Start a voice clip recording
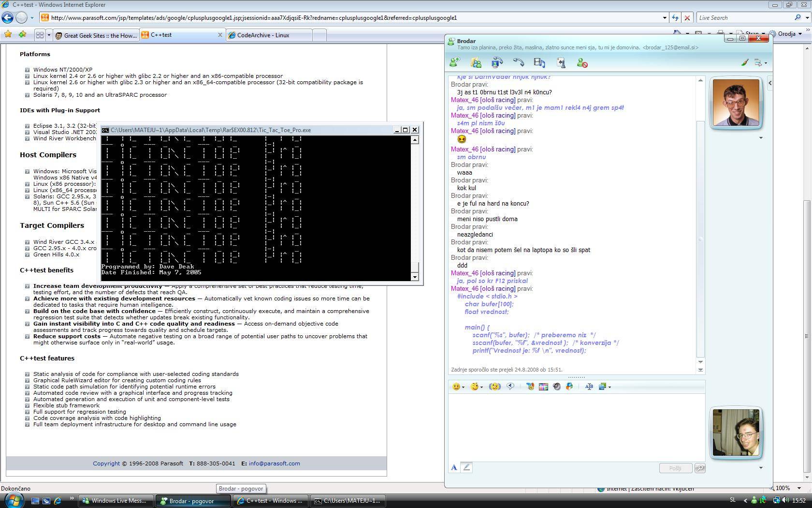Image resolution: width=812 pixels, height=508 pixels. (x=510, y=387)
